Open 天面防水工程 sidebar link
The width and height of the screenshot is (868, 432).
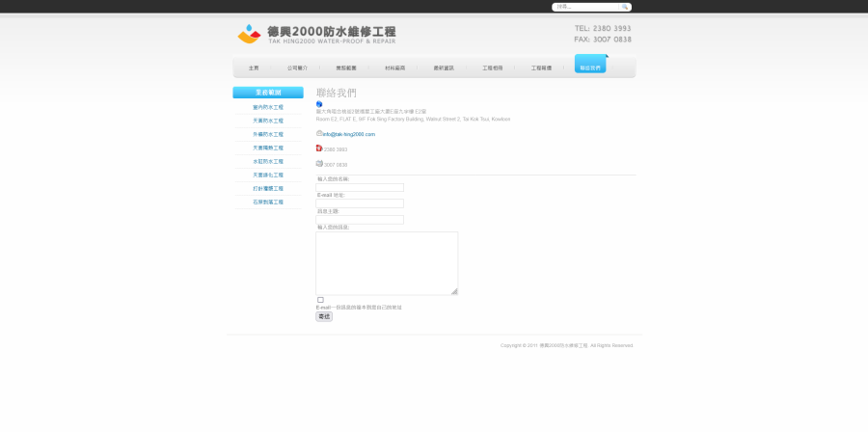point(268,121)
